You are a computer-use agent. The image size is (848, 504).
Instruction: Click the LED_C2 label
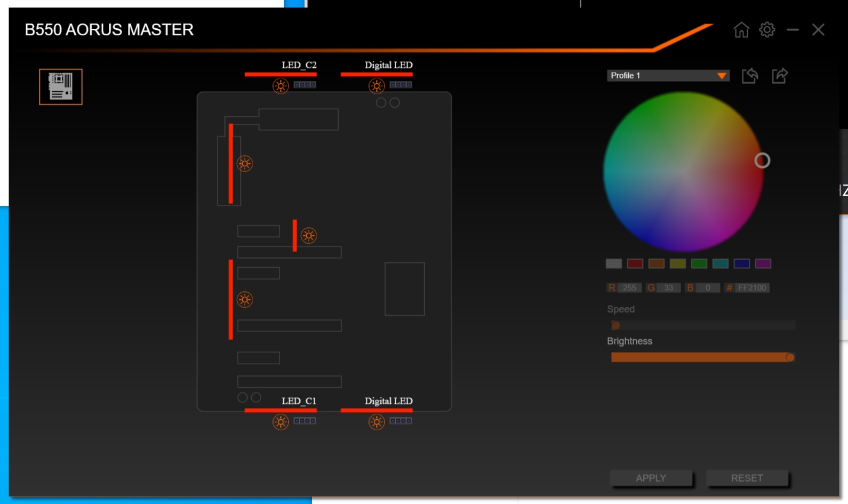click(299, 65)
